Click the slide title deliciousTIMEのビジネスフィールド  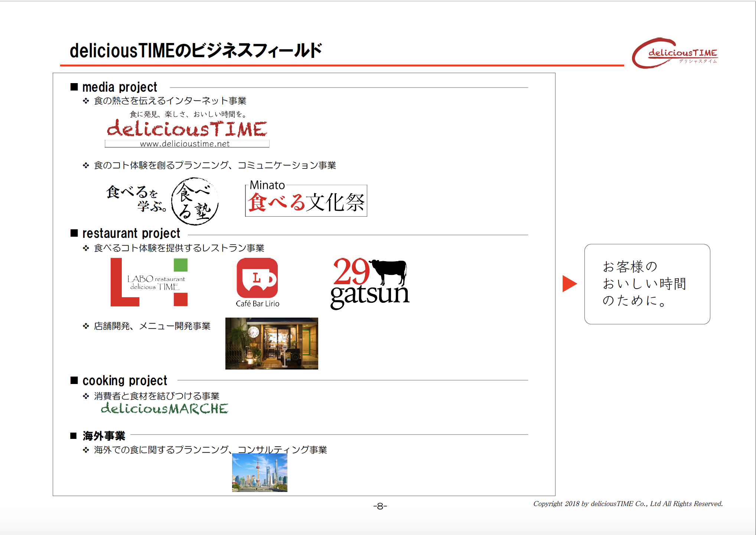tap(196, 51)
